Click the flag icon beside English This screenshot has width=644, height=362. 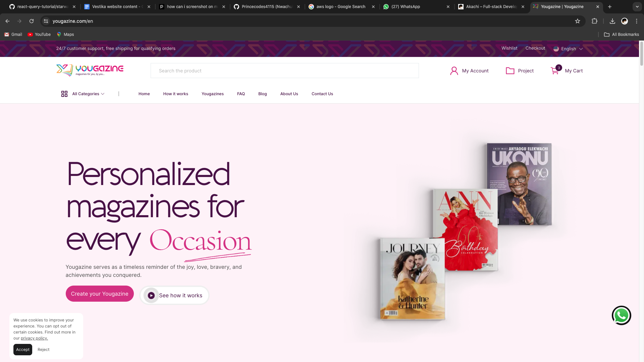[x=556, y=49]
